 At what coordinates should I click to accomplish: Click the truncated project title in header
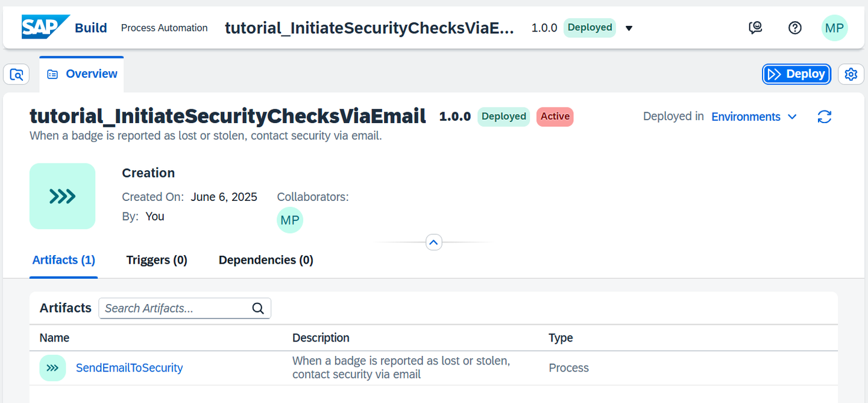[370, 28]
